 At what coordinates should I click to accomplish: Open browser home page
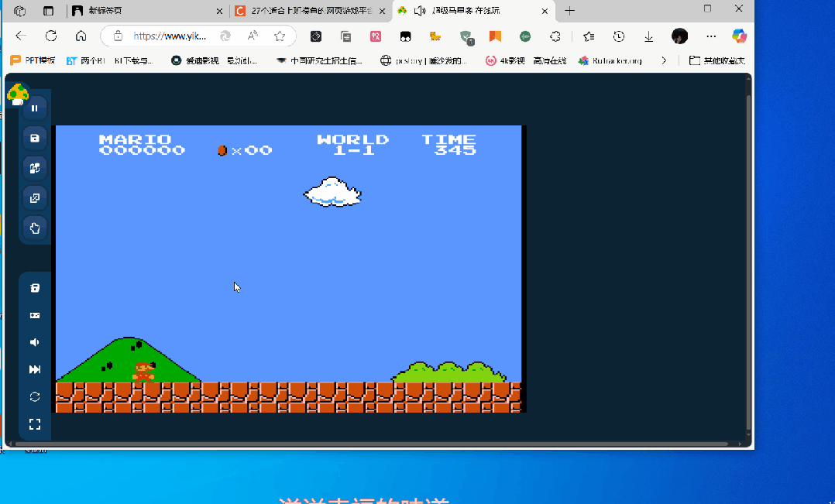pyautogui.click(x=81, y=36)
